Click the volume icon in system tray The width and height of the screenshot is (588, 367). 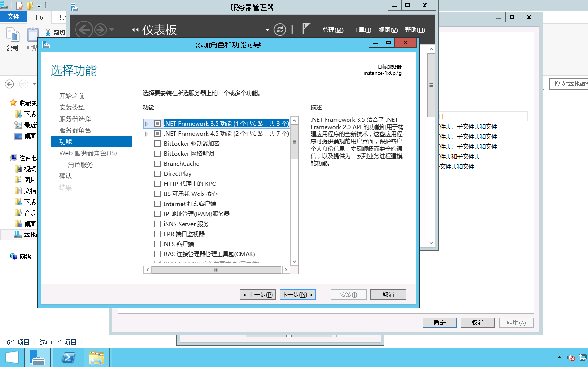(x=571, y=358)
